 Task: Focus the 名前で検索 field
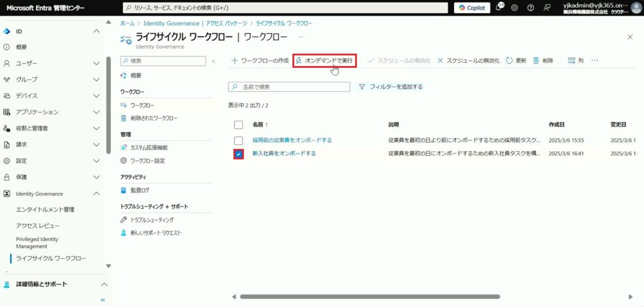289,87
